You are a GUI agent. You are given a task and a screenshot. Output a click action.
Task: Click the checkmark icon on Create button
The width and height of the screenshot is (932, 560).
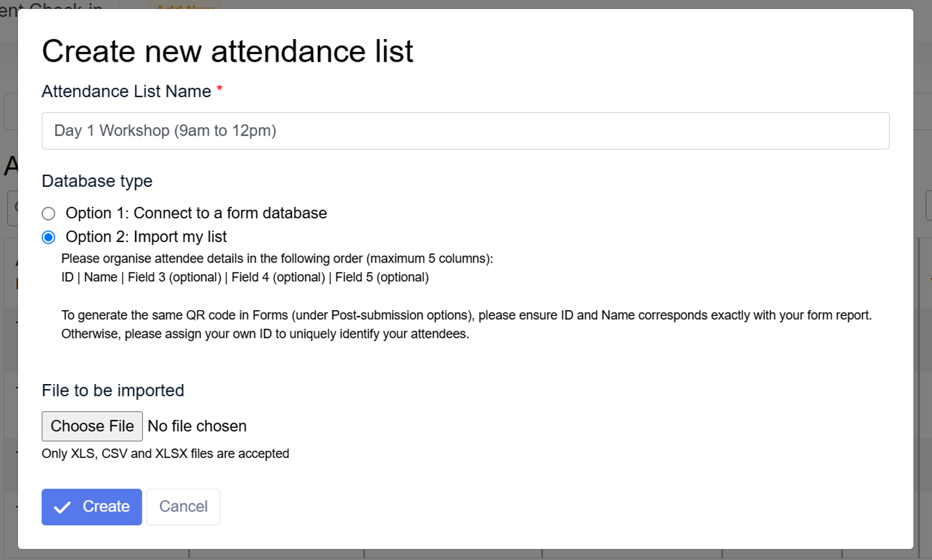pos(62,507)
